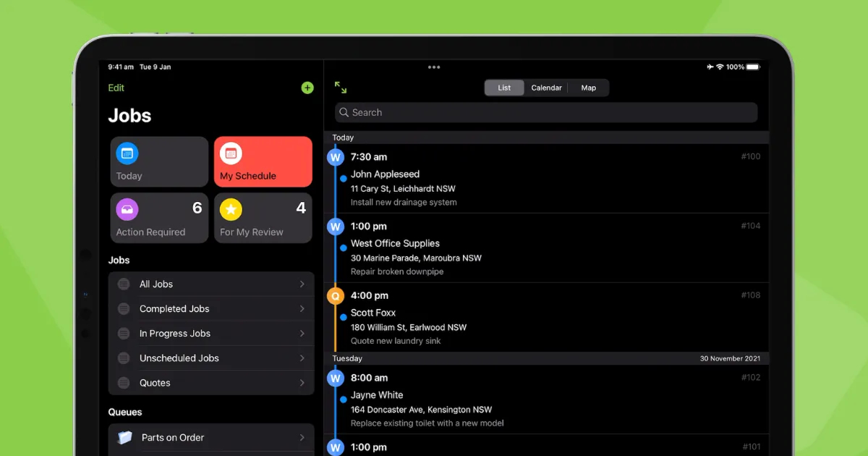Tap the list icon beside All Jobs
Screen dimensions: 868x456
click(x=124, y=284)
